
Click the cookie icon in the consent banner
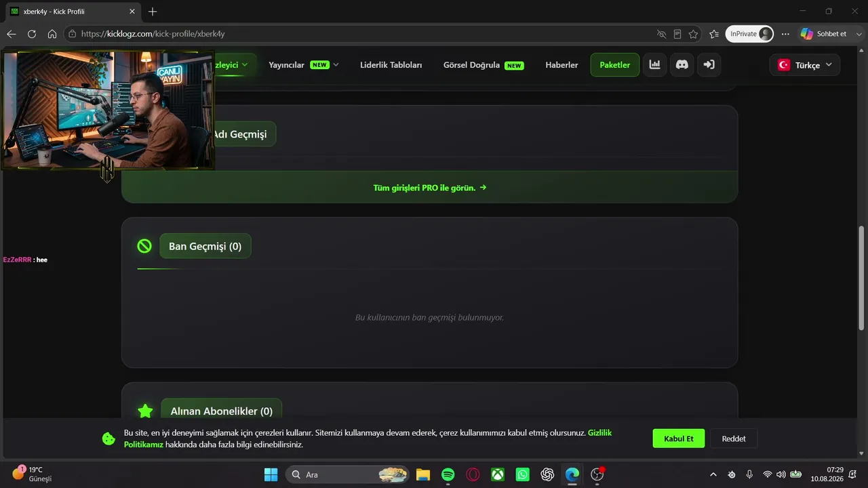(108, 439)
